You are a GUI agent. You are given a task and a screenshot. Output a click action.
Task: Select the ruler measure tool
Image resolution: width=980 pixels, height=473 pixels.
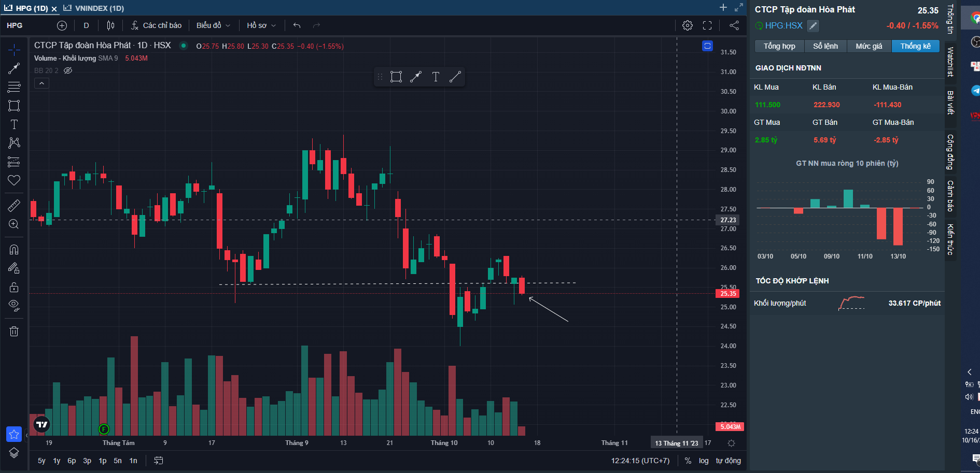[14, 206]
